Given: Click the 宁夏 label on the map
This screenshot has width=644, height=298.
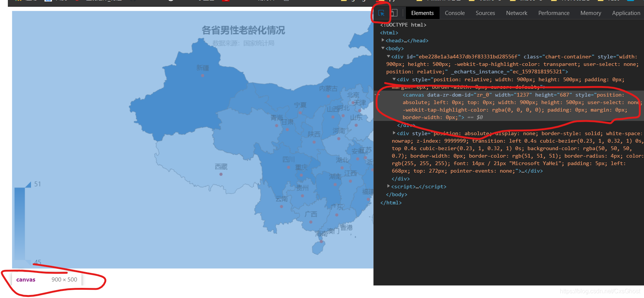Looking at the screenshot, I should point(300,105).
